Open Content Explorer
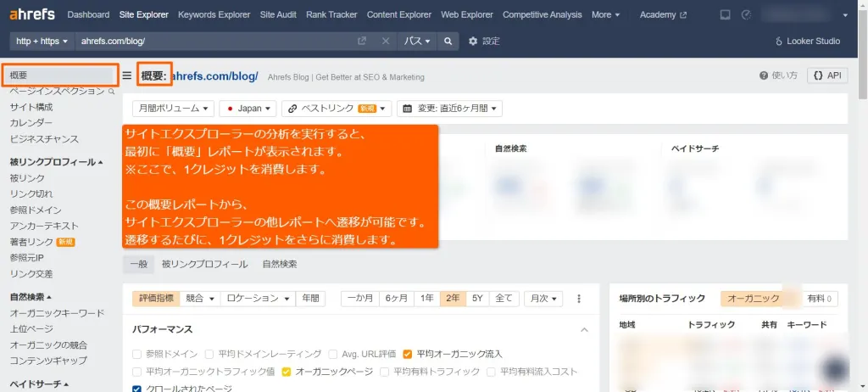This screenshot has width=868, height=392. (399, 15)
